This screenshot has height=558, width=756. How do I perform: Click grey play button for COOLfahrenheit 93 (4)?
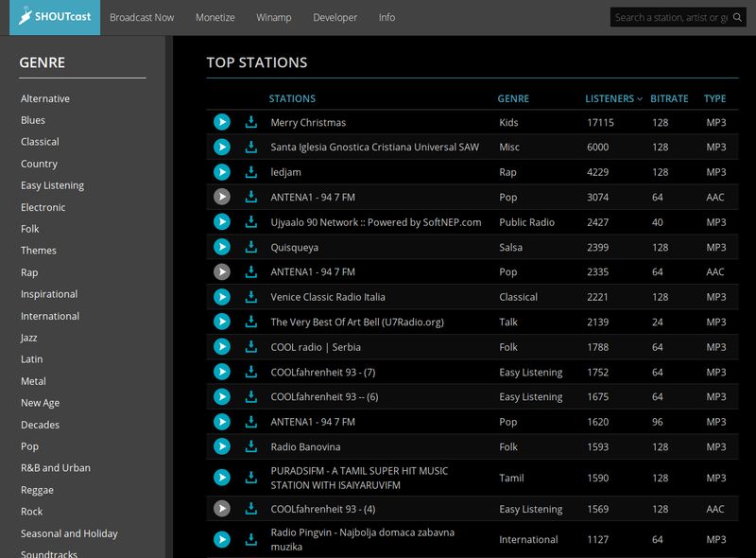pyautogui.click(x=221, y=509)
